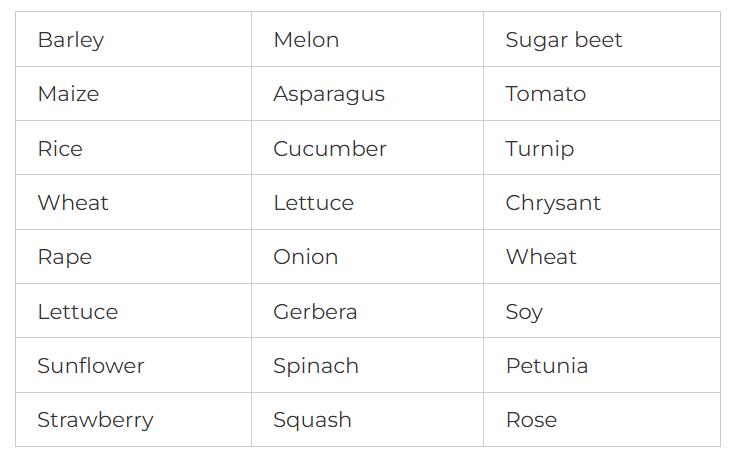
Task: Select the Strawberry cell
Action: click(96, 420)
